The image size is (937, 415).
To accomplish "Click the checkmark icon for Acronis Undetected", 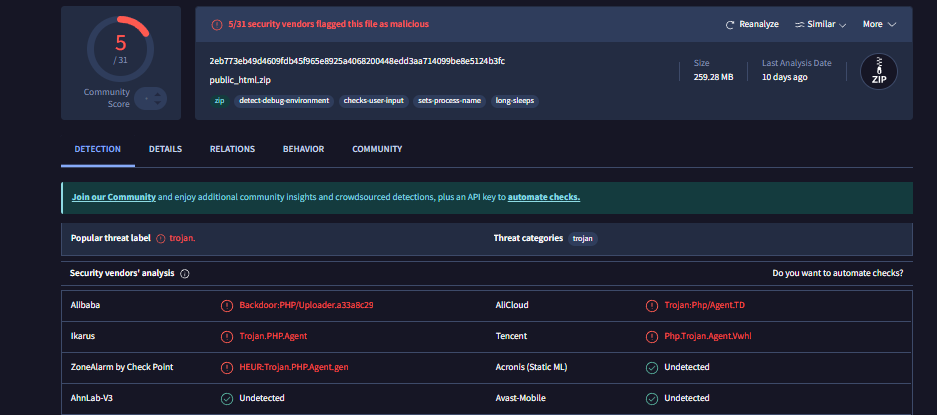I will (653, 367).
